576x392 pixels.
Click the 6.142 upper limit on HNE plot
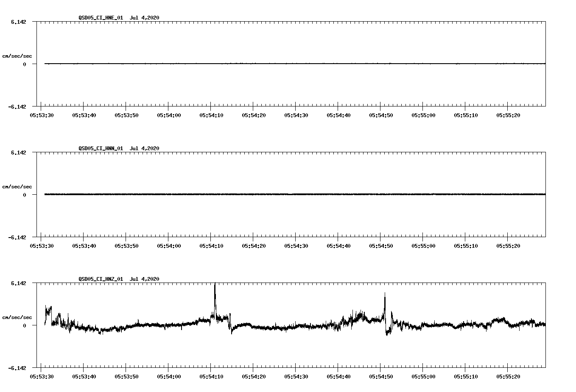click(x=18, y=22)
